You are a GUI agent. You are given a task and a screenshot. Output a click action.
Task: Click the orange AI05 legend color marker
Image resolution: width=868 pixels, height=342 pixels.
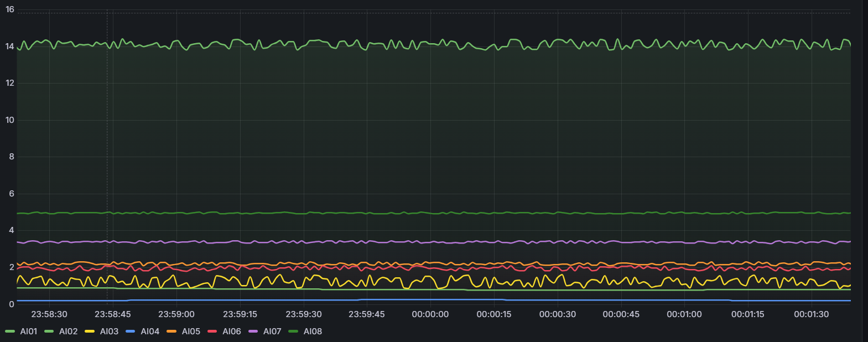[171, 331]
